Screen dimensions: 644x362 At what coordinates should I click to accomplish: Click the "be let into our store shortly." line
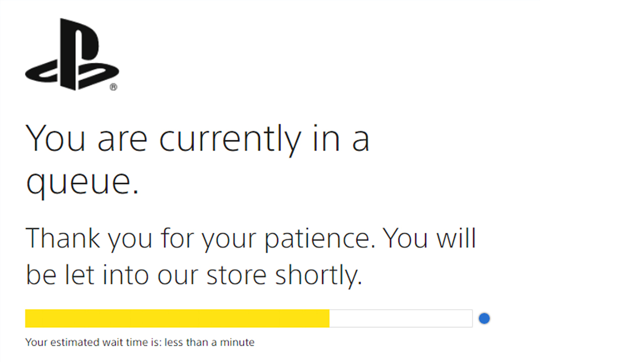pyautogui.click(x=194, y=274)
